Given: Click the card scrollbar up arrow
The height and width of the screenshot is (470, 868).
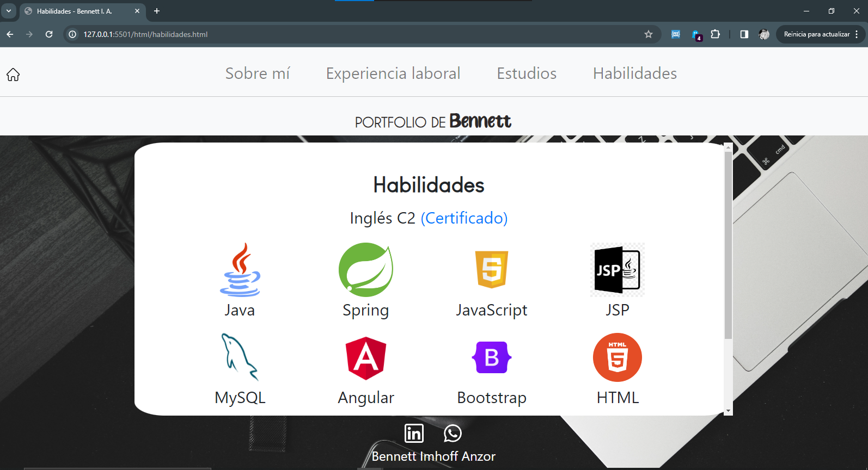Looking at the screenshot, I should pyautogui.click(x=728, y=147).
